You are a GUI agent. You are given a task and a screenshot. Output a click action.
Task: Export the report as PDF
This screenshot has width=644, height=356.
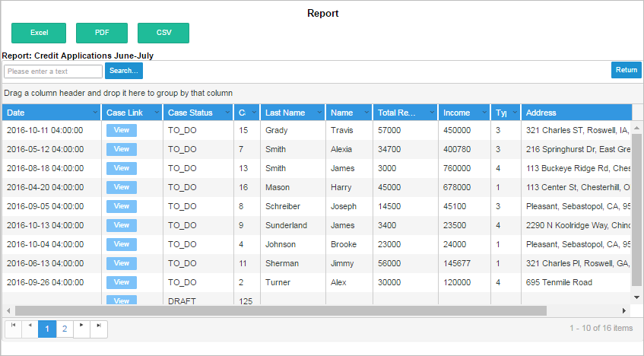pos(101,33)
